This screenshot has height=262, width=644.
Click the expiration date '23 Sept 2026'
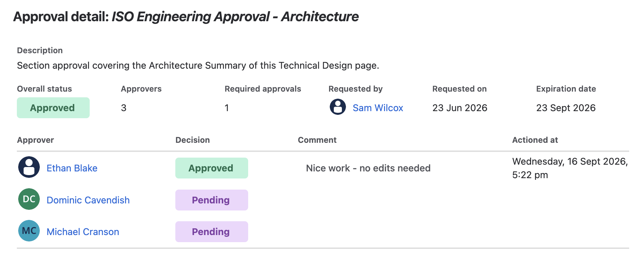566,108
